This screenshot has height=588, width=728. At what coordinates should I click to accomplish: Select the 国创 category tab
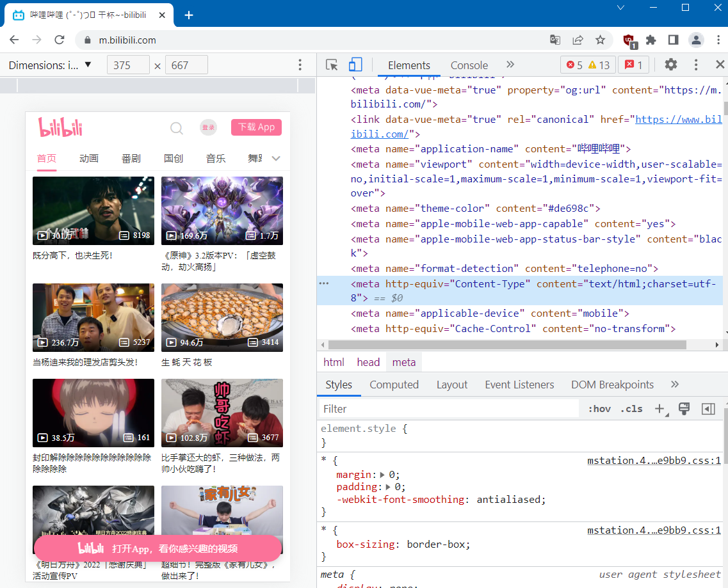(x=174, y=159)
